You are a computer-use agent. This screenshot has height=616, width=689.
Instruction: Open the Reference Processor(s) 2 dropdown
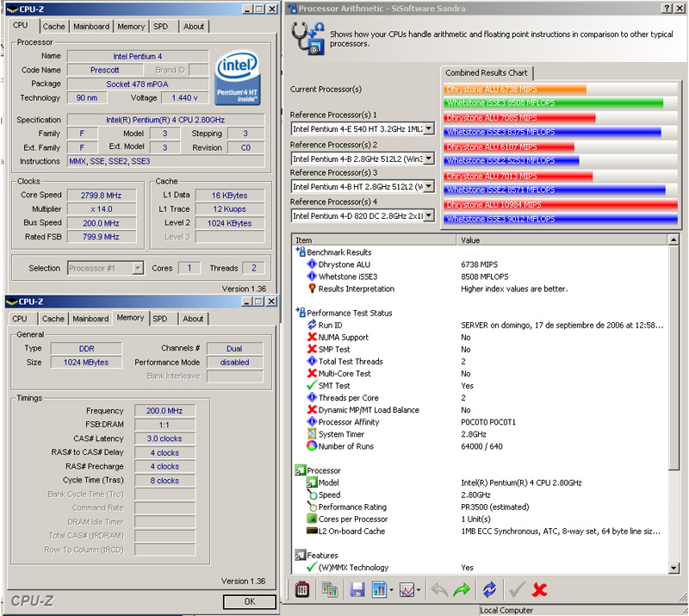pyautogui.click(x=429, y=159)
